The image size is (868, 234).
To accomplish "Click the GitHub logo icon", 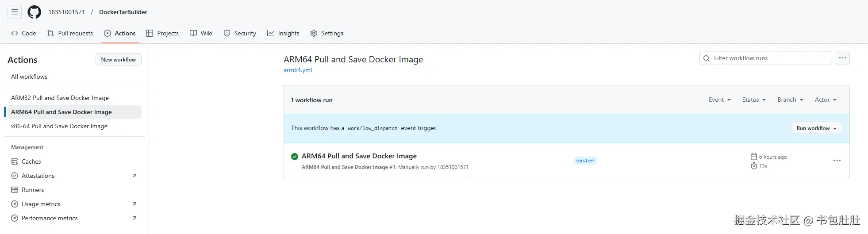I will (x=34, y=12).
